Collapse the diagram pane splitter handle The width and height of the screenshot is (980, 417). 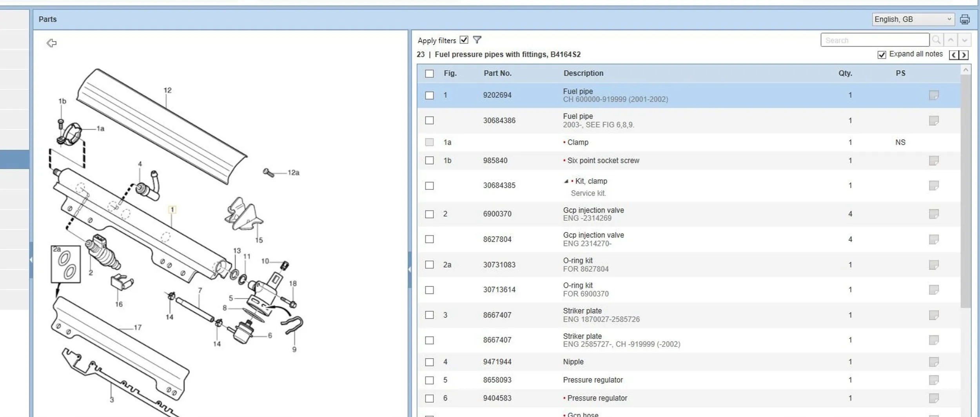click(410, 270)
